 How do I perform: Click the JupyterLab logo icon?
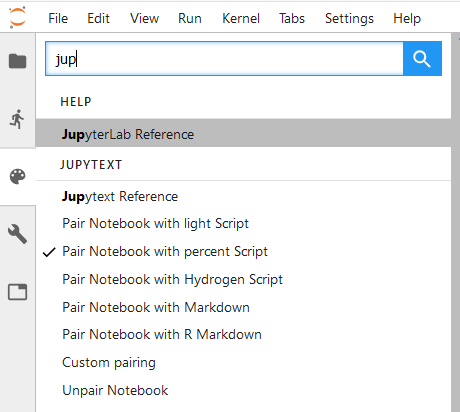pos(17,17)
